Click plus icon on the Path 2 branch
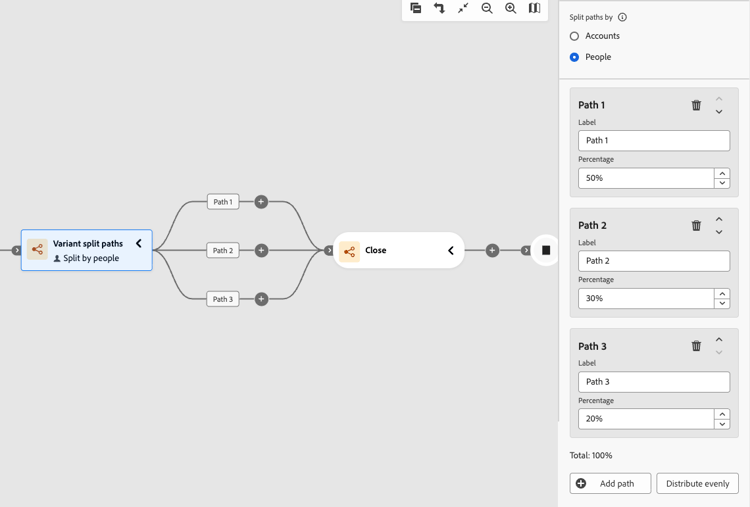 261,250
